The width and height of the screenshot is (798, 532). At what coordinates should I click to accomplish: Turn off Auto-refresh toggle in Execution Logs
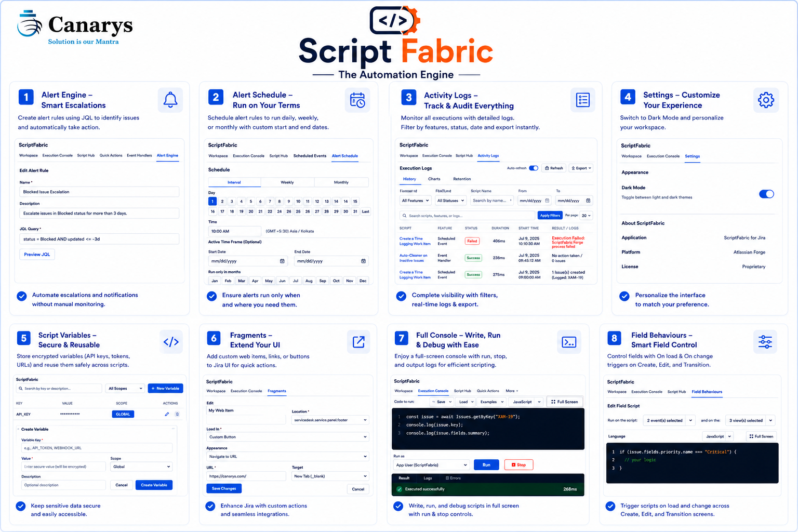coord(534,168)
